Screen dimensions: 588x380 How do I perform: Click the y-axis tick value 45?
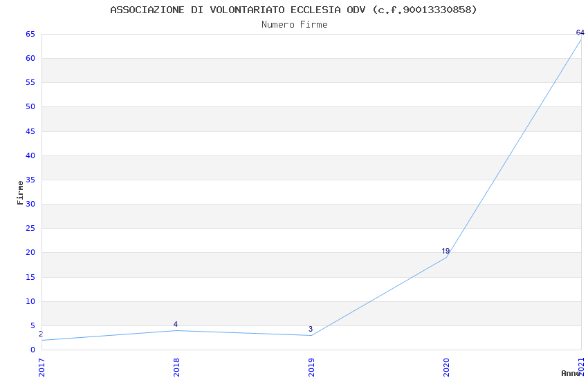point(30,131)
